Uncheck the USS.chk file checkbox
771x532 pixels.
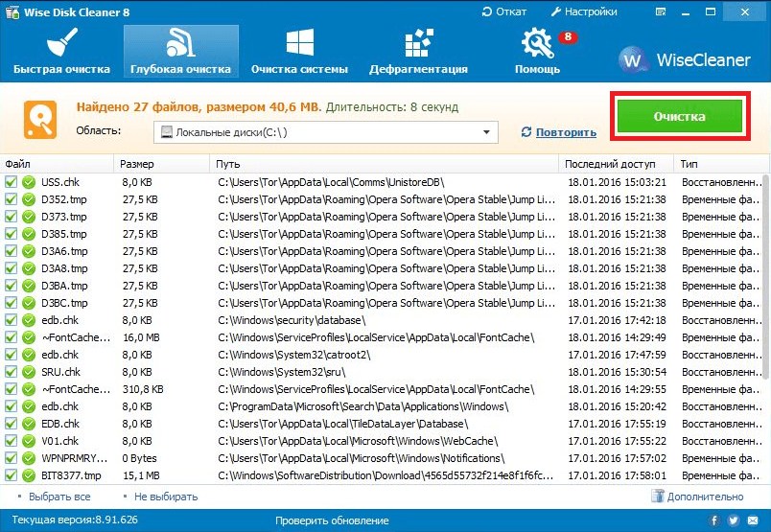(x=11, y=182)
